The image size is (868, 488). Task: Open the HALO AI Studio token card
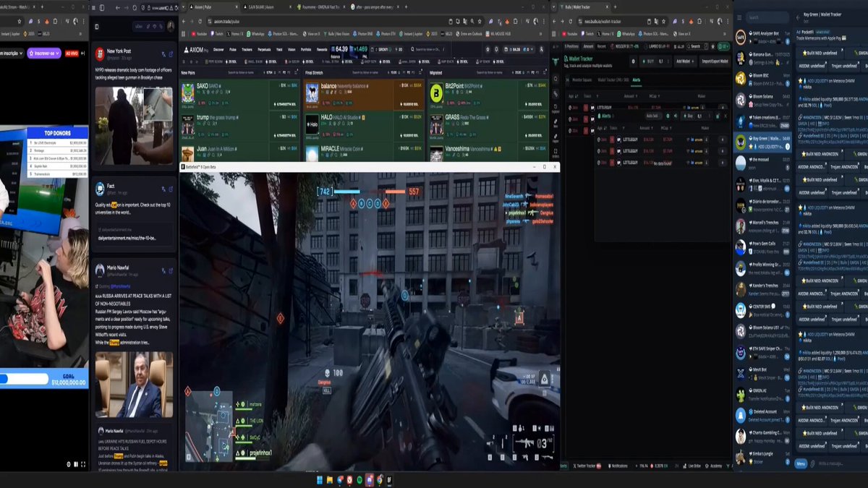click(x=363, y=125)
